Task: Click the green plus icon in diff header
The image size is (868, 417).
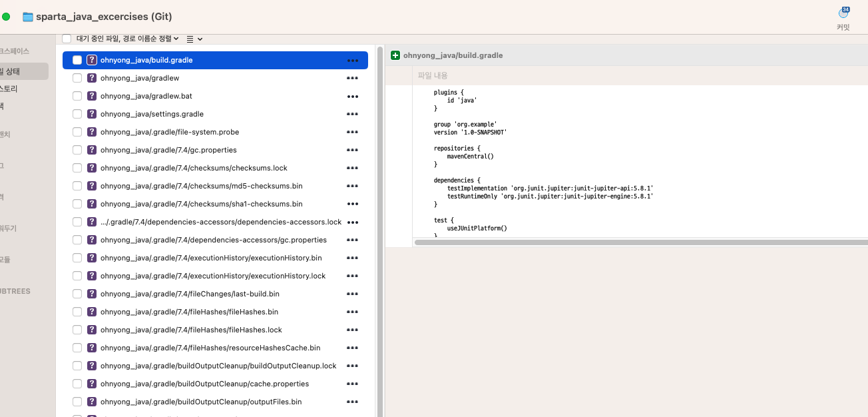Action: tap(395, 55)
